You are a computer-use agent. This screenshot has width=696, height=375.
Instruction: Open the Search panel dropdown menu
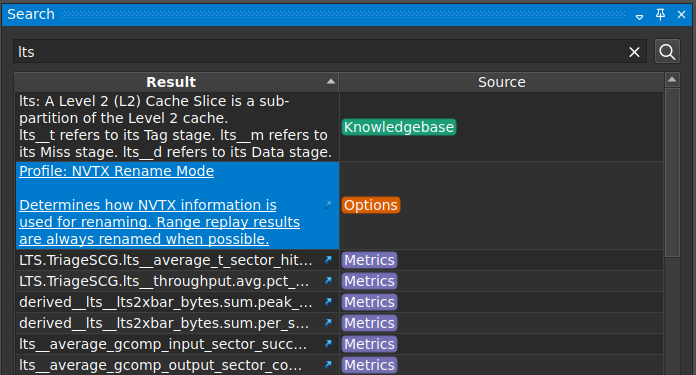click(x=640, y=16)
